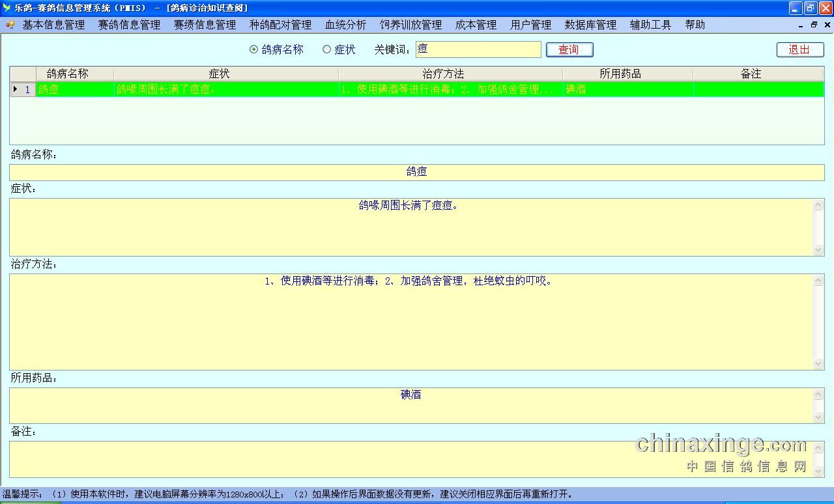Click the 备注 column header
The image size is (834, 504).
[758, 74]
